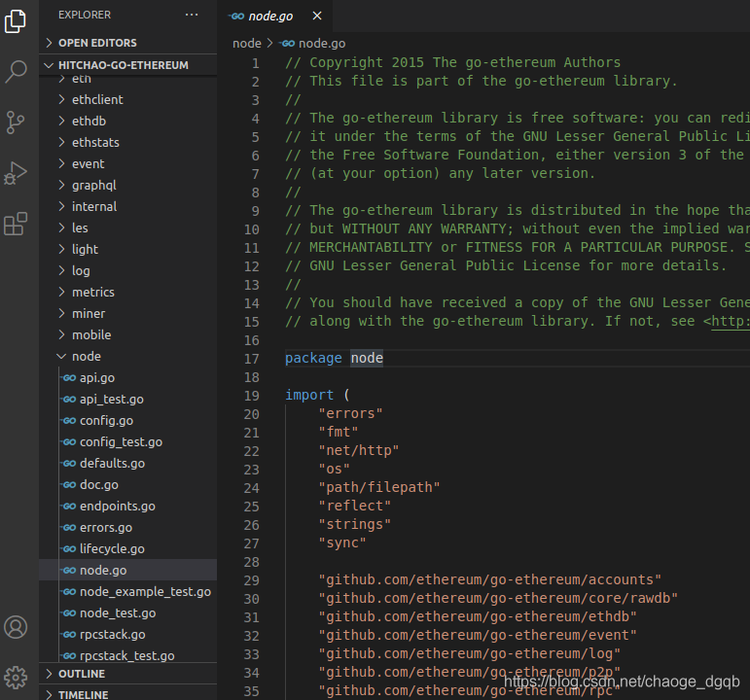Open the Explorer view icon
This screenshot has width=750, height=700.
pos(16,21)
